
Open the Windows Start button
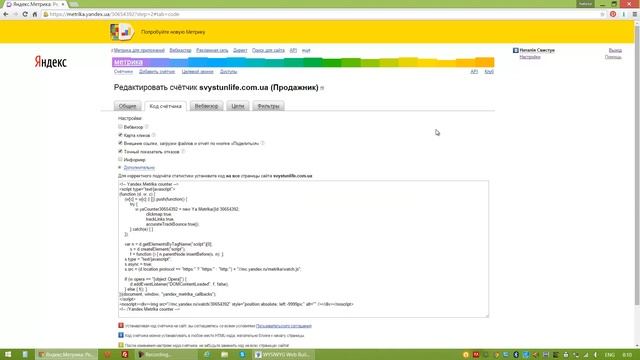[8, 354]
